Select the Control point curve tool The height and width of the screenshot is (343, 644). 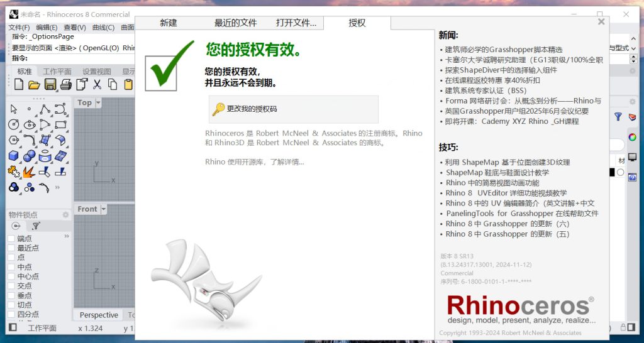tap(60, 109)
